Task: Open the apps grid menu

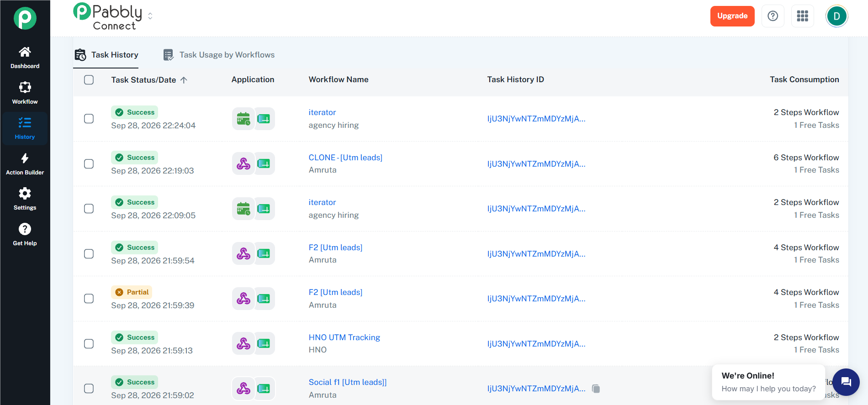Action: click(x=802, y=16)
